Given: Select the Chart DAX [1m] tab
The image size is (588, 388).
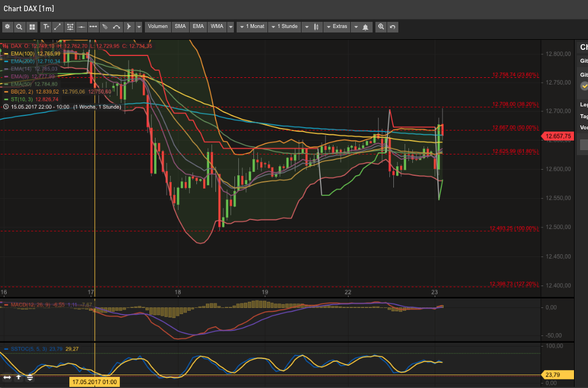Looking at the screenshot, I should pyautogui.click(x=28, y=8).
